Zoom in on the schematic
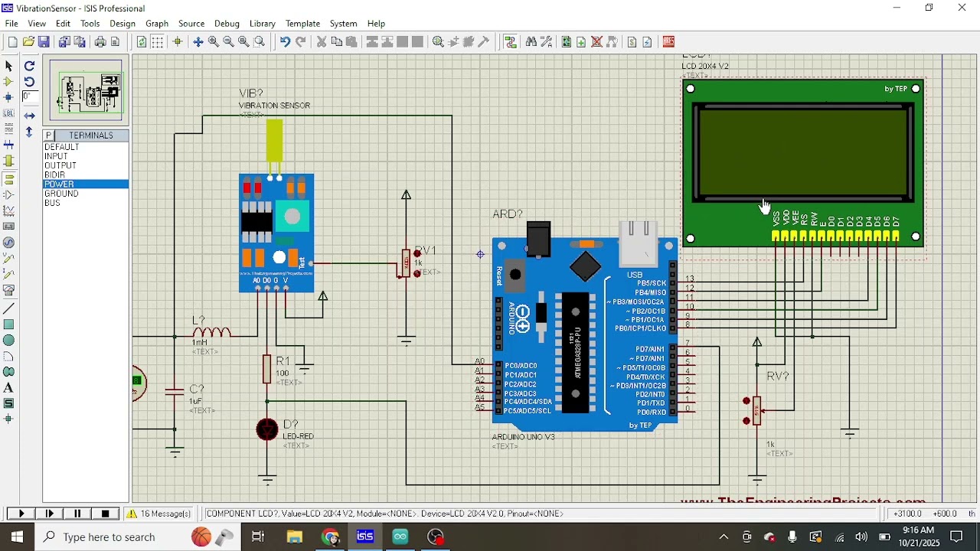 click(214, 42)
